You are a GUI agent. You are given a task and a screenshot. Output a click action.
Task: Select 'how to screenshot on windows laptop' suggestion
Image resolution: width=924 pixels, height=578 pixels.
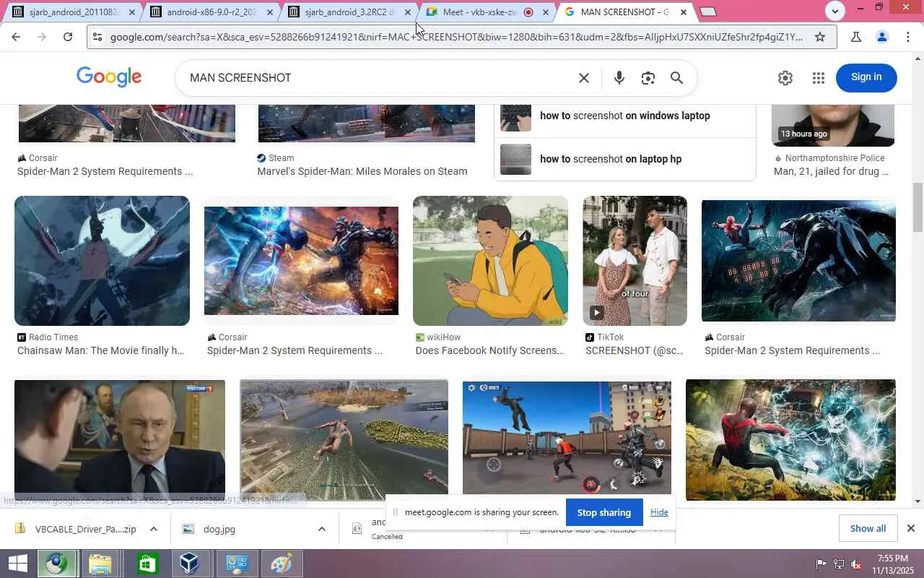coord(624,116)
